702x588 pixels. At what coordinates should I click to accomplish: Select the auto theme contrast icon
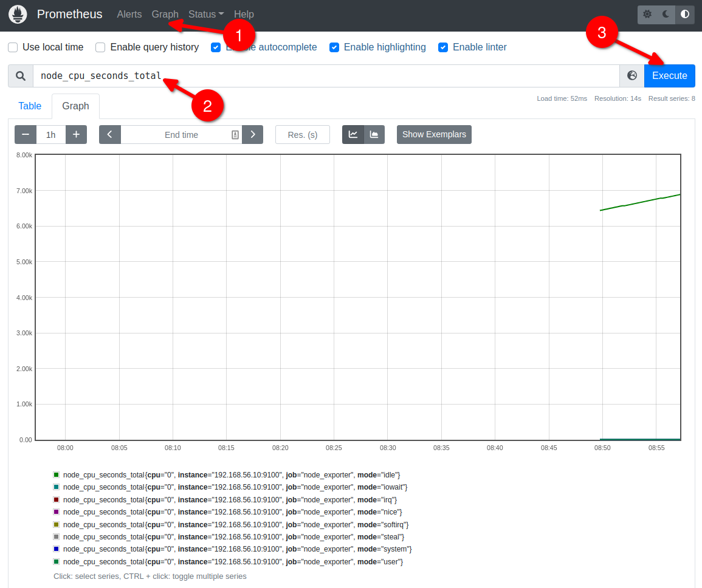[685, 14]
